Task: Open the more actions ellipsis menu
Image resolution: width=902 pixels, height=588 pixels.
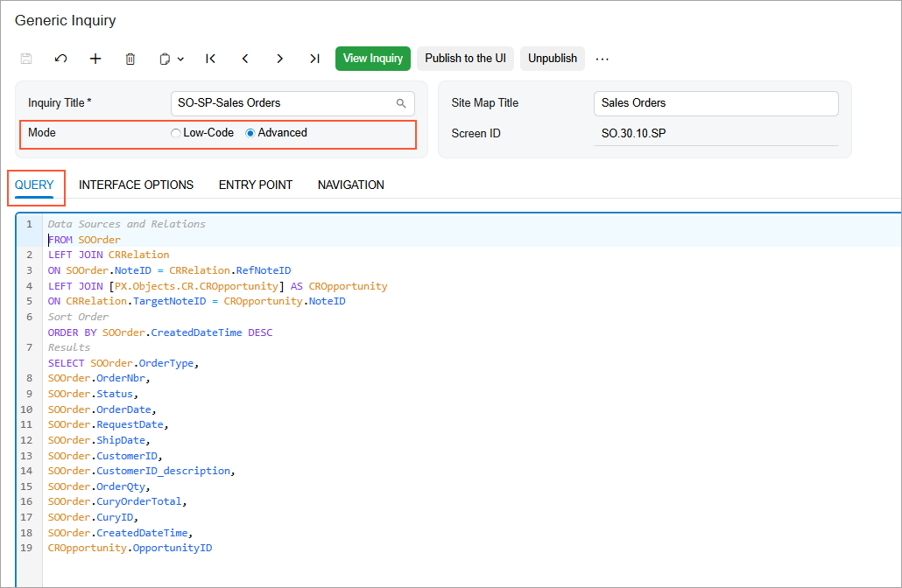Action: click(x=602, y=59)
